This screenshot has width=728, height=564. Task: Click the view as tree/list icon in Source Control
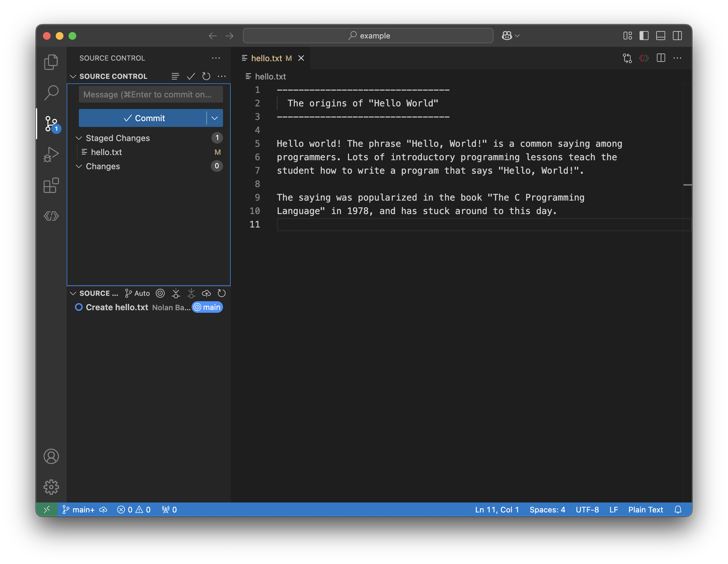click(175, 76)
